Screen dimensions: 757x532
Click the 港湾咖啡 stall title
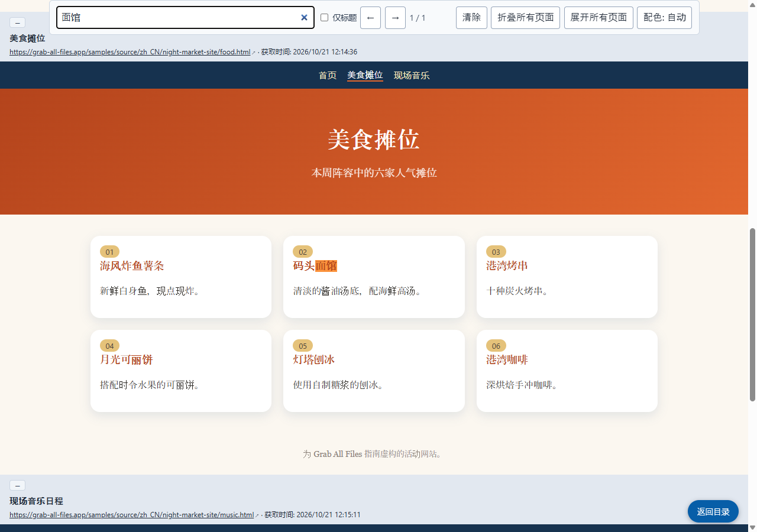[507, 360]
